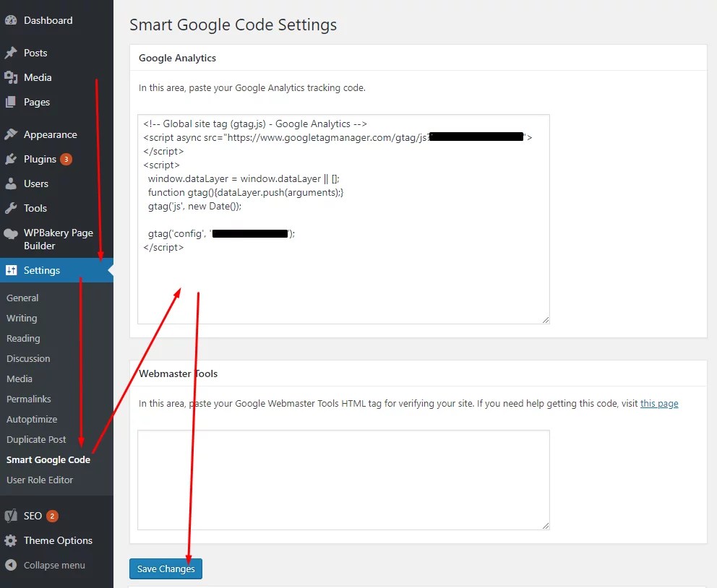Click the 'Global site tag' comment line
This screenshot has height=588, width=717.
(255, 124)
